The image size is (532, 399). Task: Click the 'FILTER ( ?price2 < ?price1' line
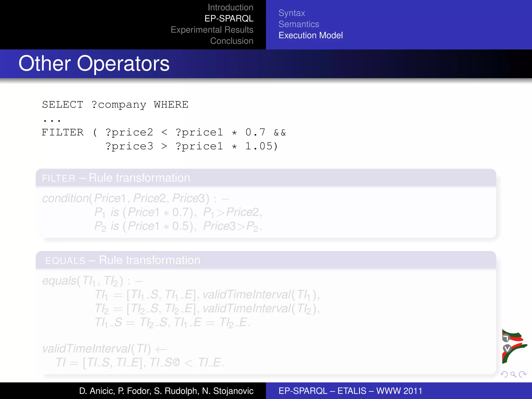[164, 132]
